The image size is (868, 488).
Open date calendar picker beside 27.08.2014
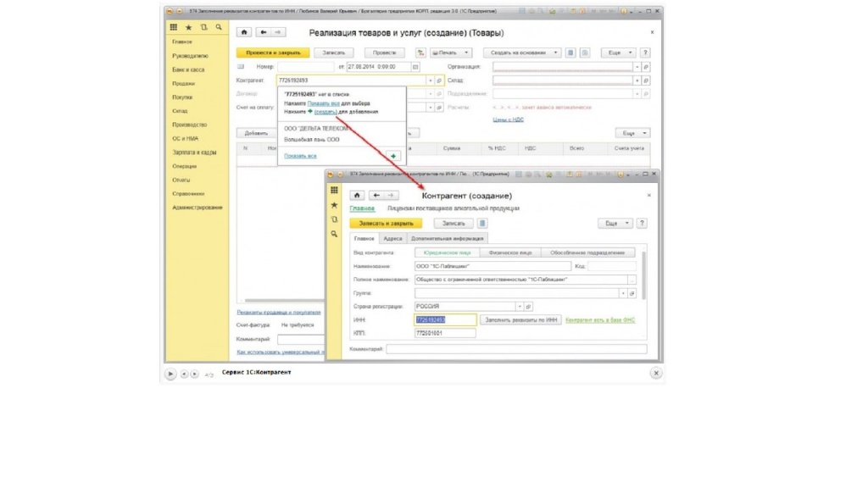[415, 67]
